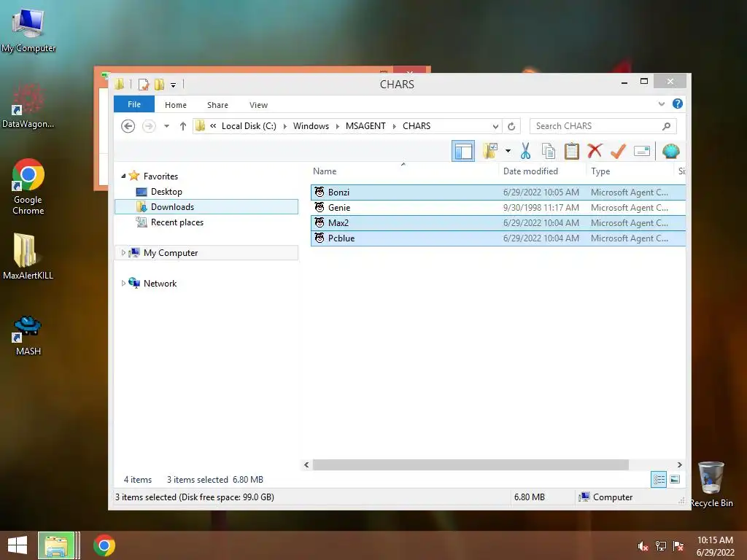Click the folder icon in CHARS title bar
The width and height of the screenshot is (747, 560).
[x=119, y=85]
